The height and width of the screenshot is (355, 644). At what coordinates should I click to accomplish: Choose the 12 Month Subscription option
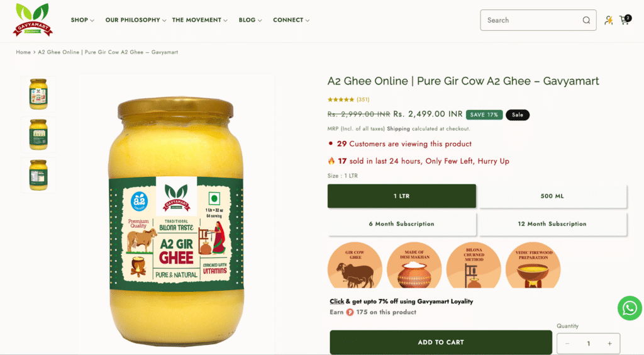coord(552,224)
